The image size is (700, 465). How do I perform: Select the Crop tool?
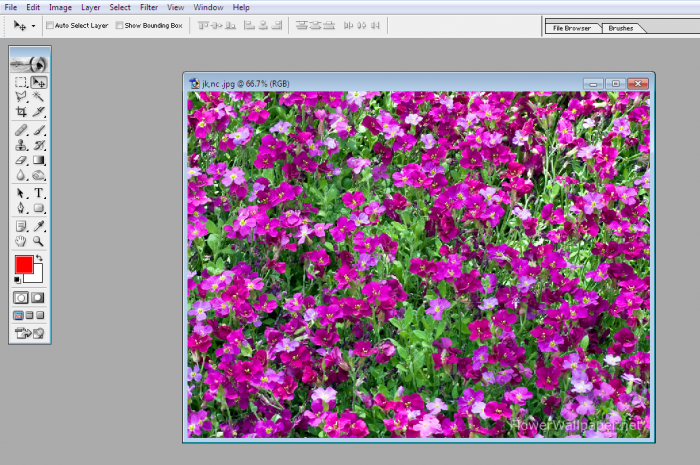[21, 112]
